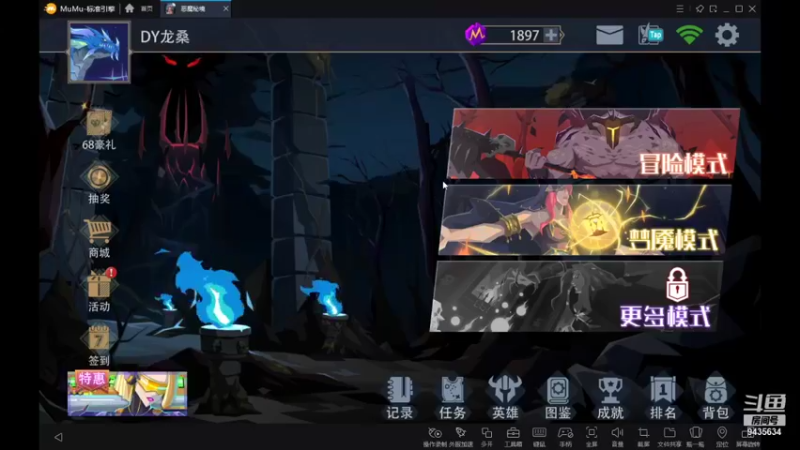Click the shake device tool
Image resolution: width=800 pixels, height=450 pixels.
[x=695, y=437]
